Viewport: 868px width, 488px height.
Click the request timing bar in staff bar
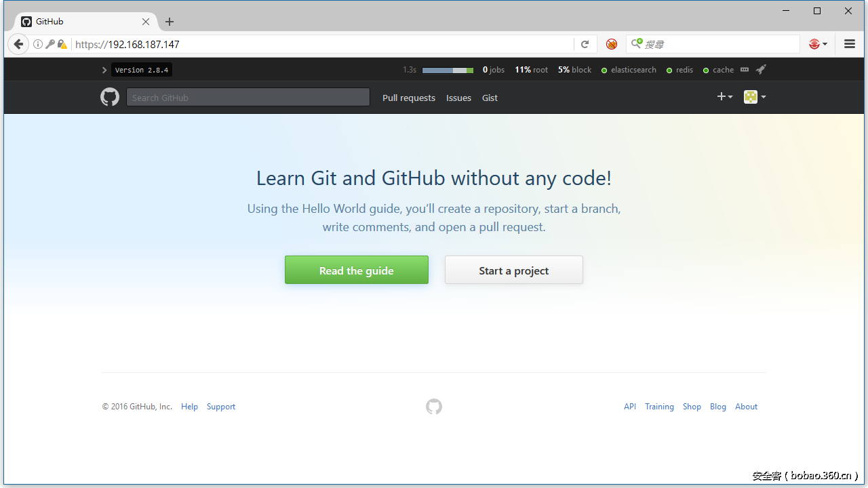coord(448,70)
